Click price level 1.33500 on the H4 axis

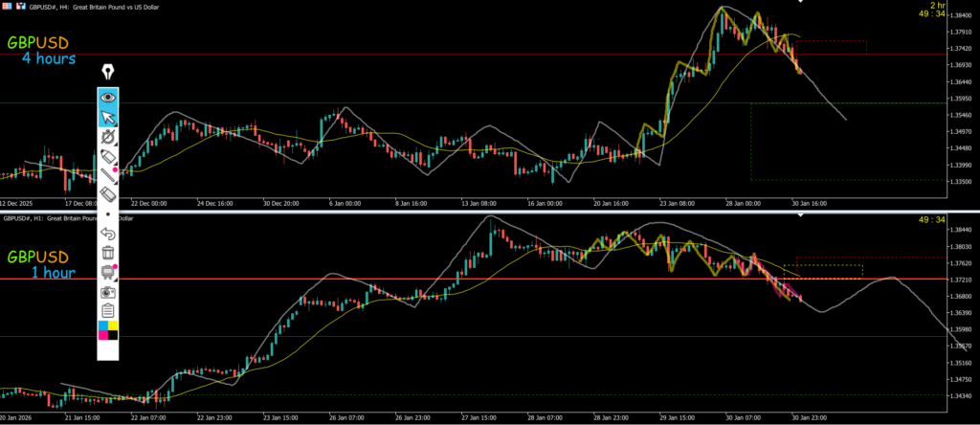pos(961,182)
